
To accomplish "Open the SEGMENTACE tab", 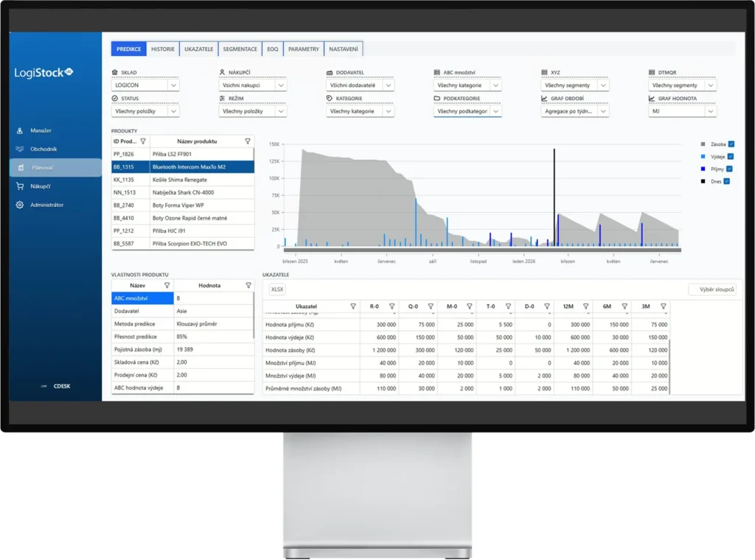I will pyautogui.click(x=240, y=49).
